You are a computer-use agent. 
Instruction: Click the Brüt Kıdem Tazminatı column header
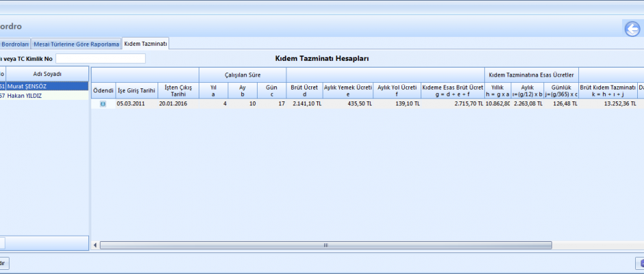point(608,90)
